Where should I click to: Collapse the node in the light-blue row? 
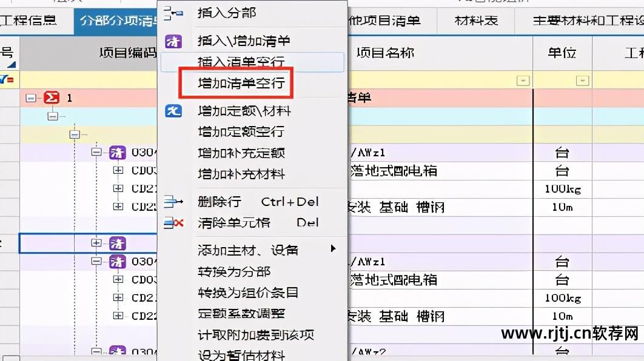coord(53,116)
